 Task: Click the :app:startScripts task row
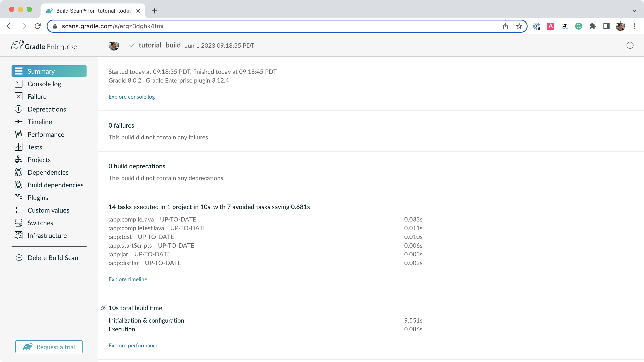(266, 245)
